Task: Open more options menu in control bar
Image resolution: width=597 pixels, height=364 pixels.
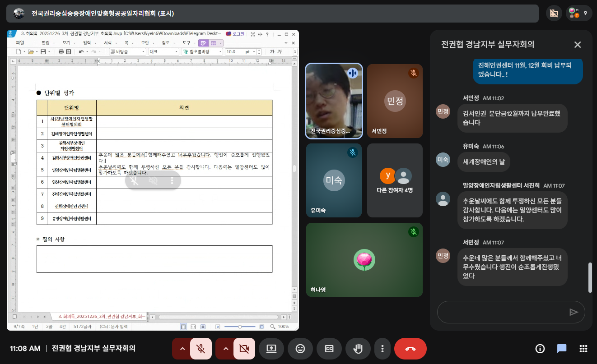Action: [382, 349]
